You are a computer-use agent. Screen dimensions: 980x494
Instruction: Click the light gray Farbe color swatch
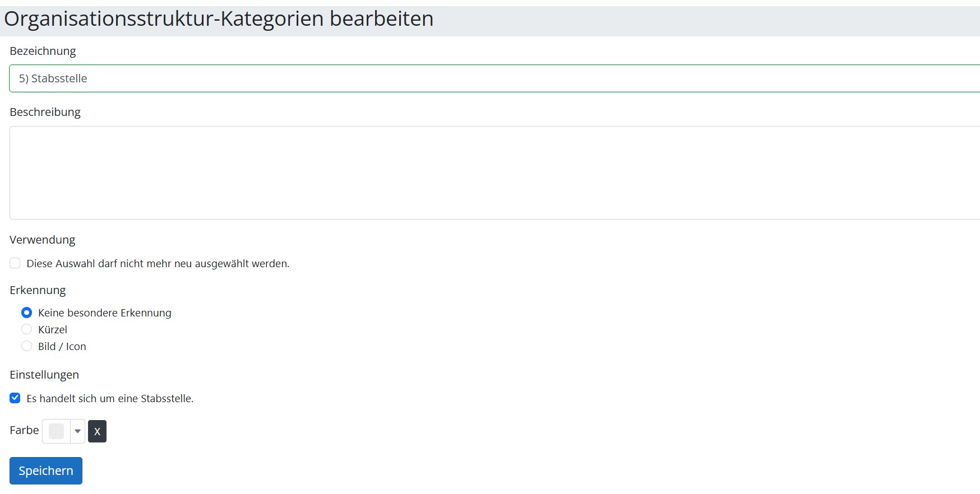(x=56, y=431)
